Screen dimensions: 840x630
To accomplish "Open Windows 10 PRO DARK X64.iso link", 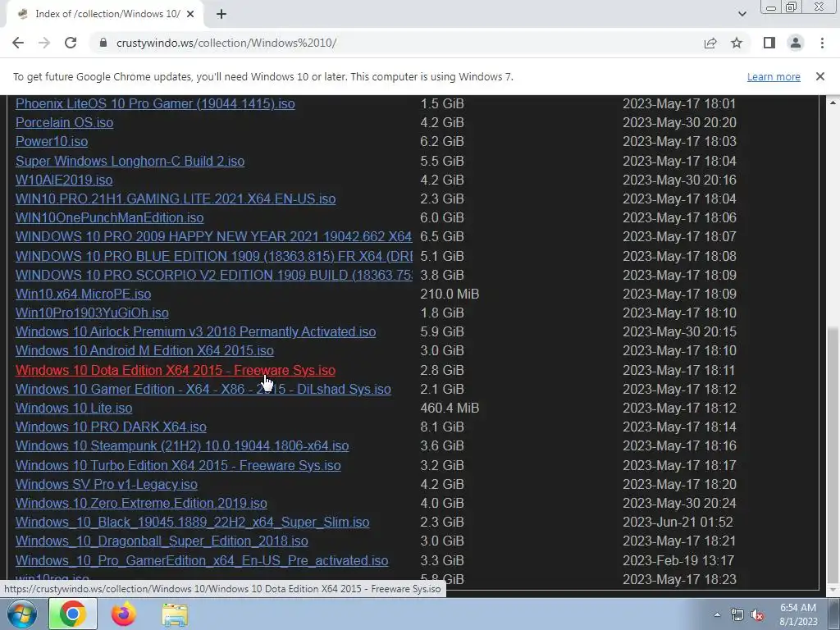I will (111, 427).
